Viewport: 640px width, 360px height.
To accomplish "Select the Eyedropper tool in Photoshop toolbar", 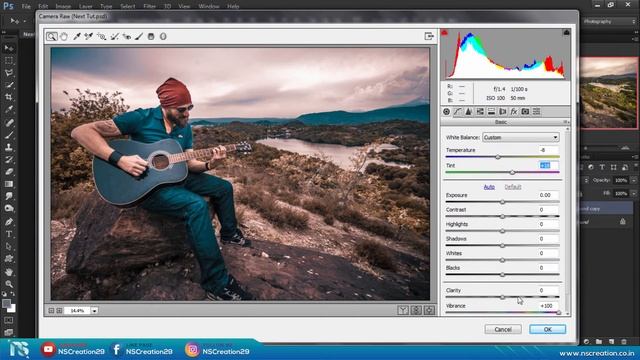I will (x=9, y=109).
